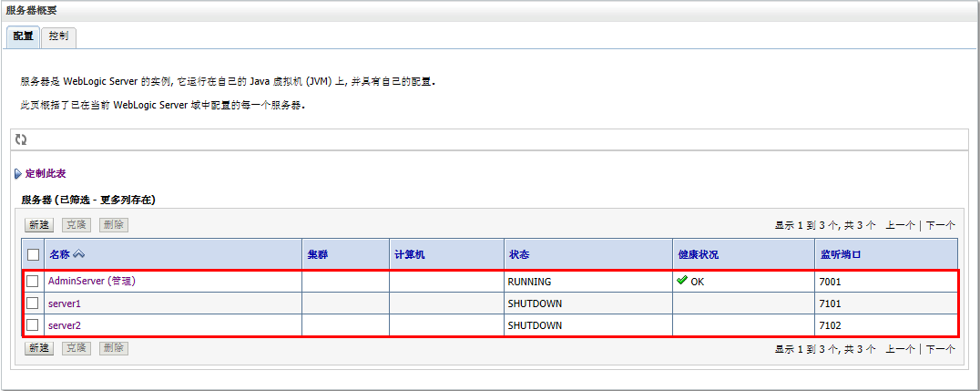Select the port value 7001
Screen dimensions: 980x391
coord(830,282)
